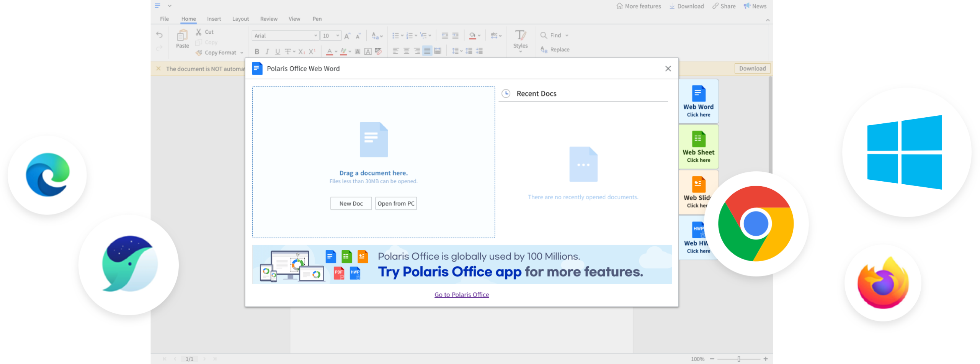Viewport: 980px width, 364px height.
Task: Click the Copy Format brush icon
Action: tap(199, 53)
